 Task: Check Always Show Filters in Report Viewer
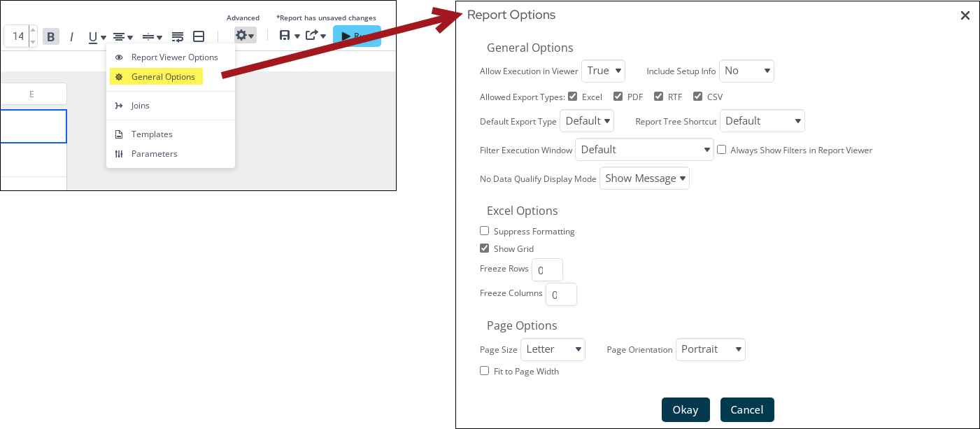(x=721, y=150)
